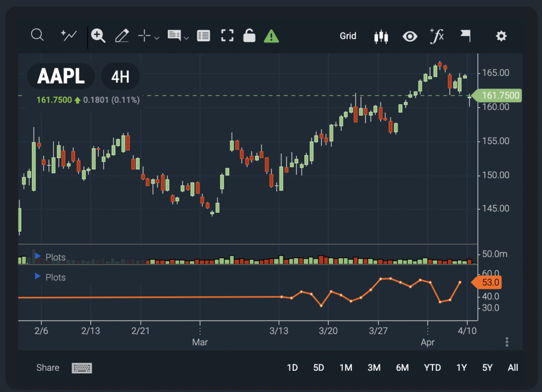Select the YTD time range
Image resolution: width=542 pixels, height=392 pixels.
(432, 368)
